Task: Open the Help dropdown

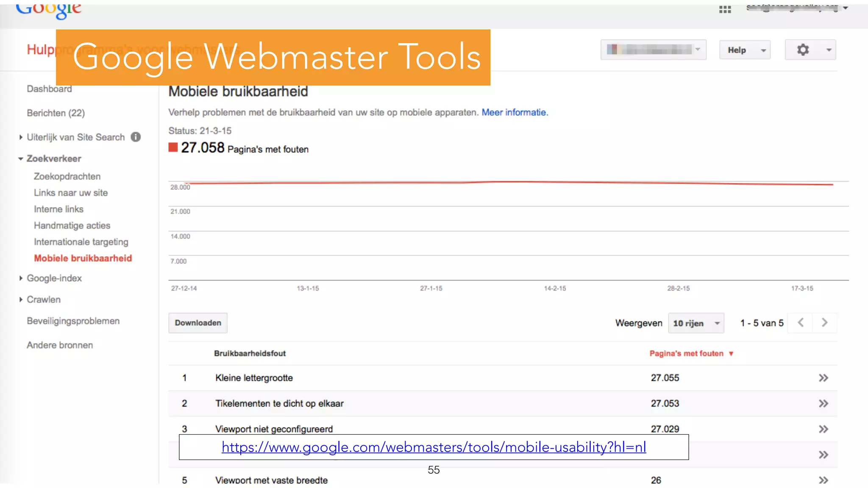Action: point(745,50)
